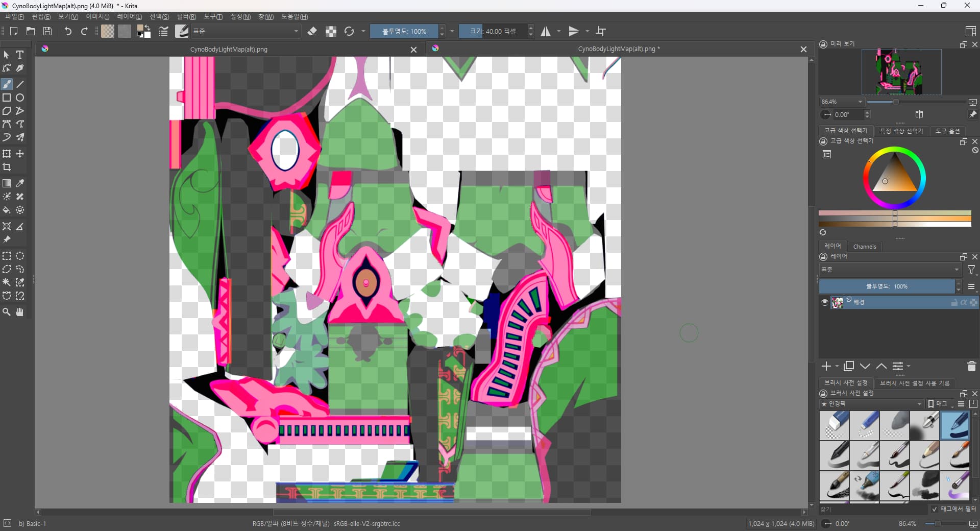980x531 pixels.
Task: Toggle eraser mode in the toolbar
Action: click(312, 31)
